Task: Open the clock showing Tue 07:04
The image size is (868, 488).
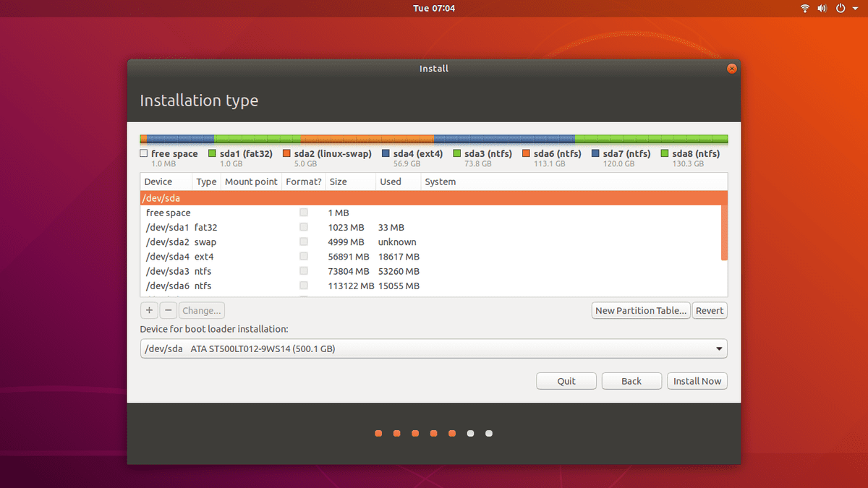Action: (x=434, y=9)
